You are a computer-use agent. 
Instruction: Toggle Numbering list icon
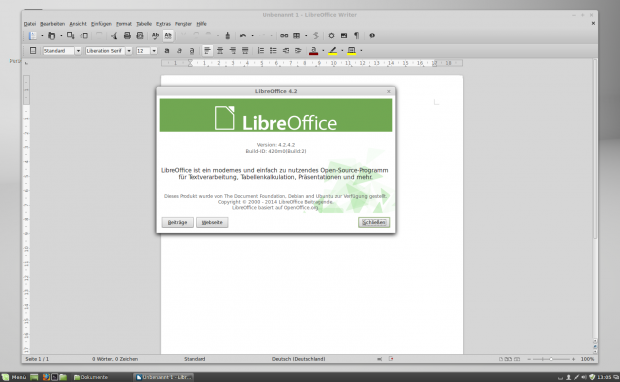click(261, 51)
